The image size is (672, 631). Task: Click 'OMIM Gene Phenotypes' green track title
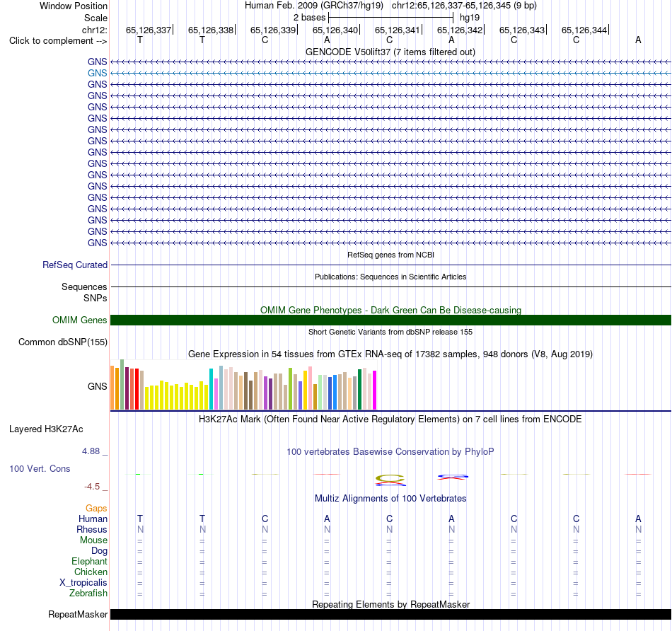tap(390, 310)
